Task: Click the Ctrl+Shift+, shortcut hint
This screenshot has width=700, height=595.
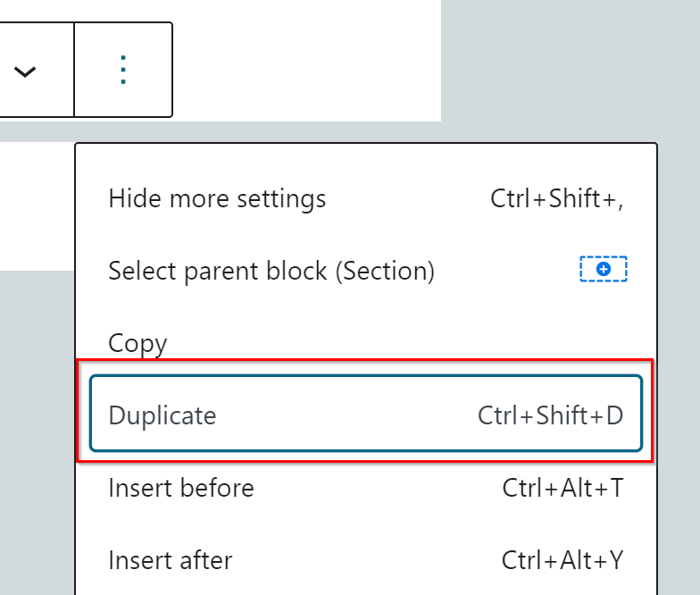Action: point(556,197)
